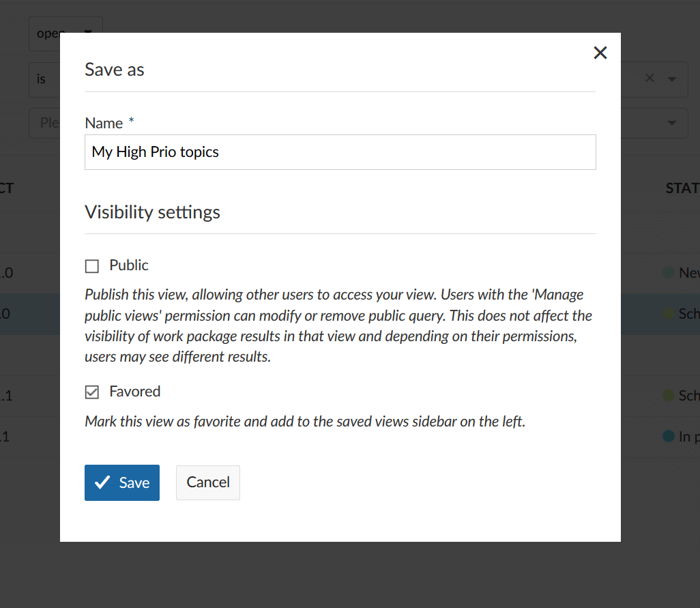The width and height of the screenshot is (700, 608).
Task: Uncheck the Favored checkbox
Action: click(92, 392)
